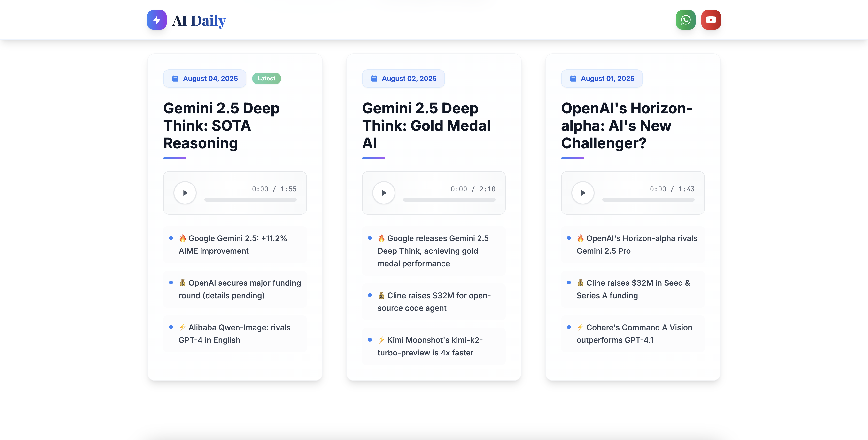Open the YouTube icon in header
This screenshot has height=440, width=868.
pyautogui.click(x=711, y=20)
